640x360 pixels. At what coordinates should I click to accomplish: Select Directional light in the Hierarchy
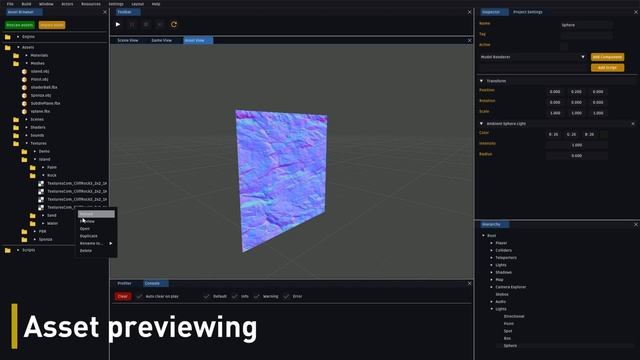(x=514, y=316)
